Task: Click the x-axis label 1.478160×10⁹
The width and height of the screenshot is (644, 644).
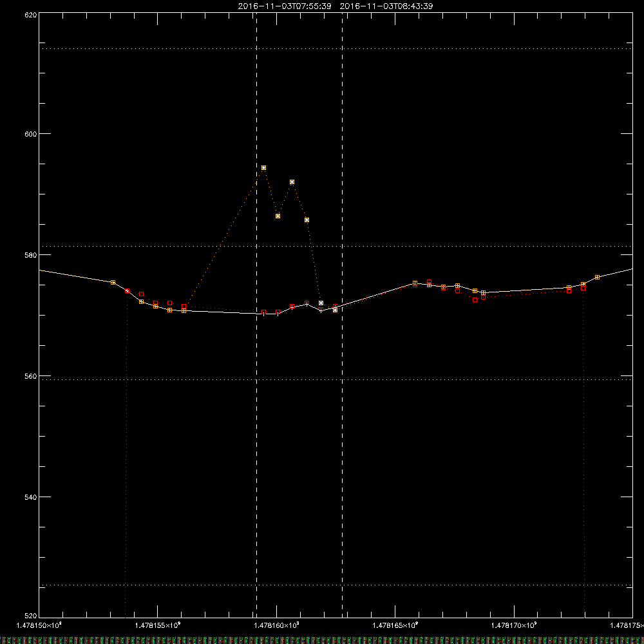Action: click(x=276, y=625)
